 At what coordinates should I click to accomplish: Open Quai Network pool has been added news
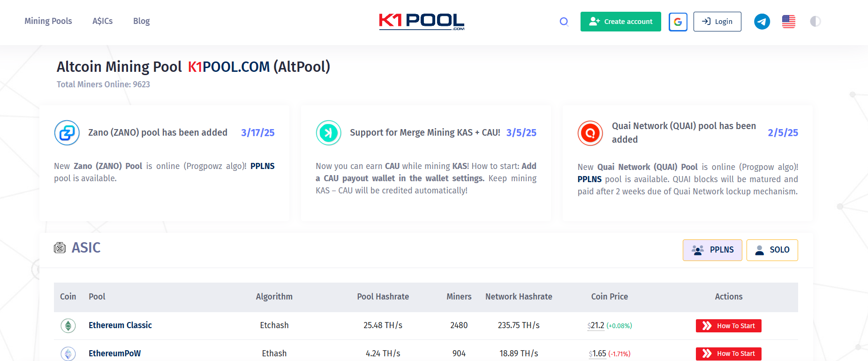click(x=684, y=133)
